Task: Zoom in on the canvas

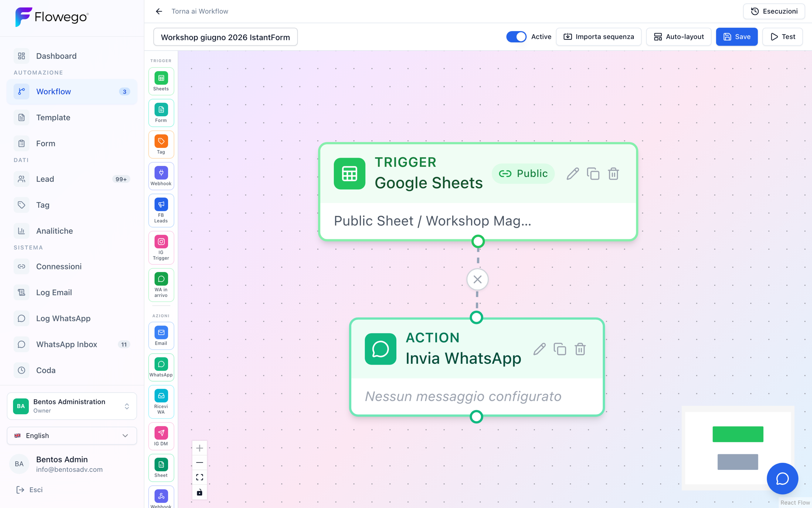Action: click(x=199, y=448)
